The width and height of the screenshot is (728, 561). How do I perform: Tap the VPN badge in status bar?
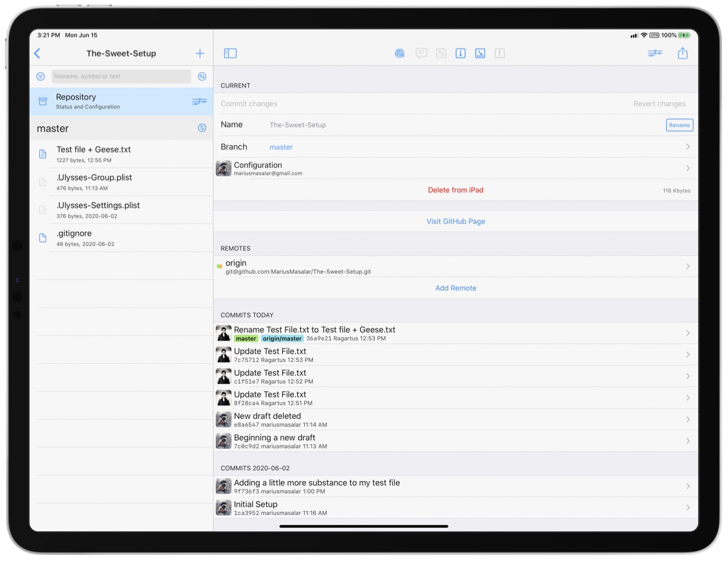[x=654, y=35]
